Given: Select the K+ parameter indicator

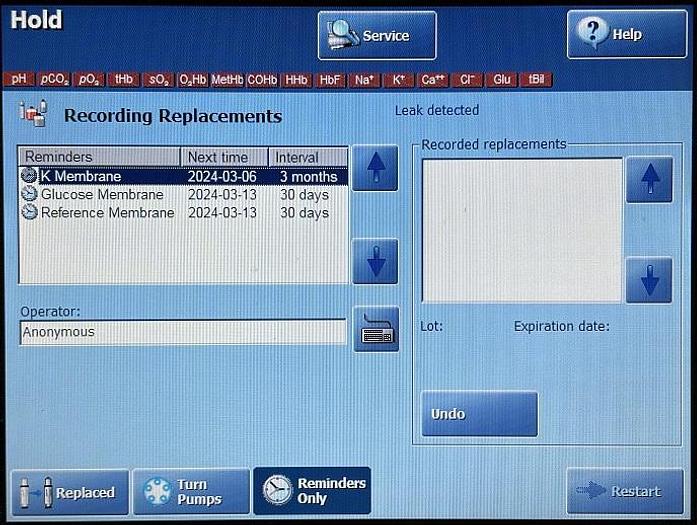Looking at the screenshot, I should (398, 80).
